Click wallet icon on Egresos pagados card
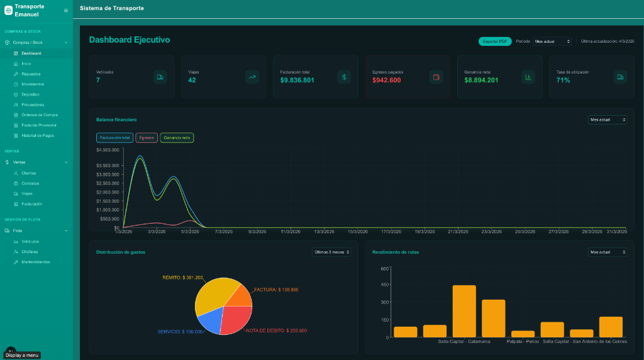 [436, 77]
